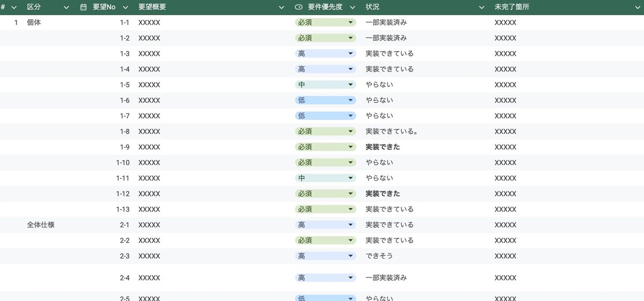Select 実装できている status in row 1-3
The width and height of the screenshot is (644, 301).
[x=390, y=54]
